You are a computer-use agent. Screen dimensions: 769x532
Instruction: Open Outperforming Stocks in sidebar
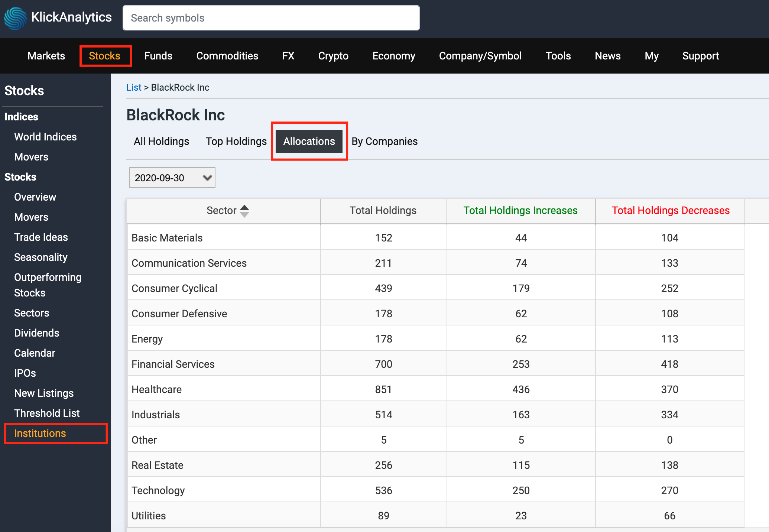click(x=48, y=285)
